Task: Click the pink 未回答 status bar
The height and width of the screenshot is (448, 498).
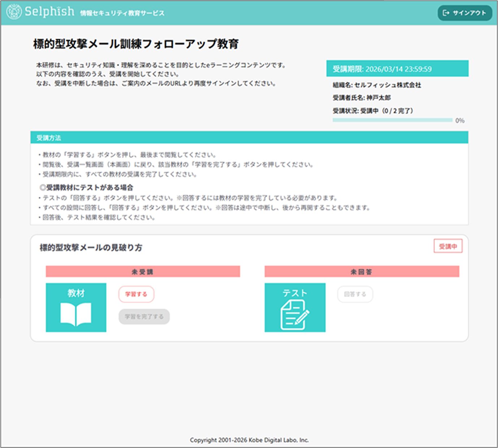Action: tap(361, 272)
